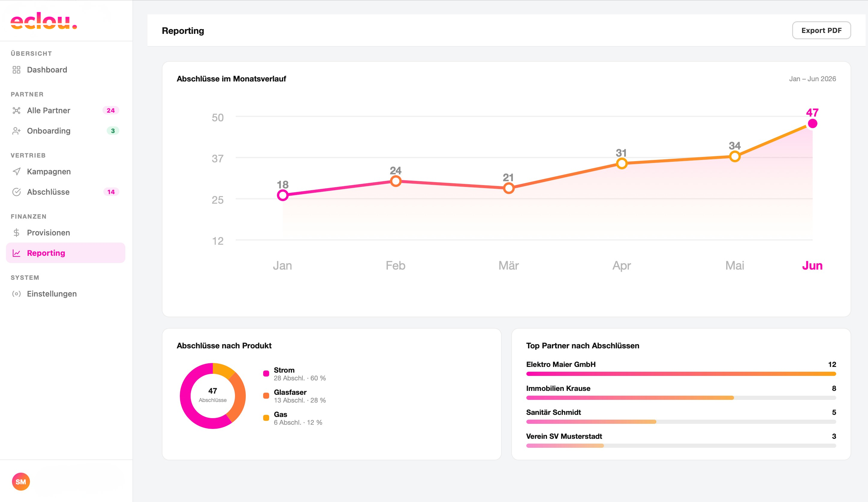The height and width of the screenshot is (502, 868).
Task: Click the Verein SV Musterstadt name
Action: [564, 436]
